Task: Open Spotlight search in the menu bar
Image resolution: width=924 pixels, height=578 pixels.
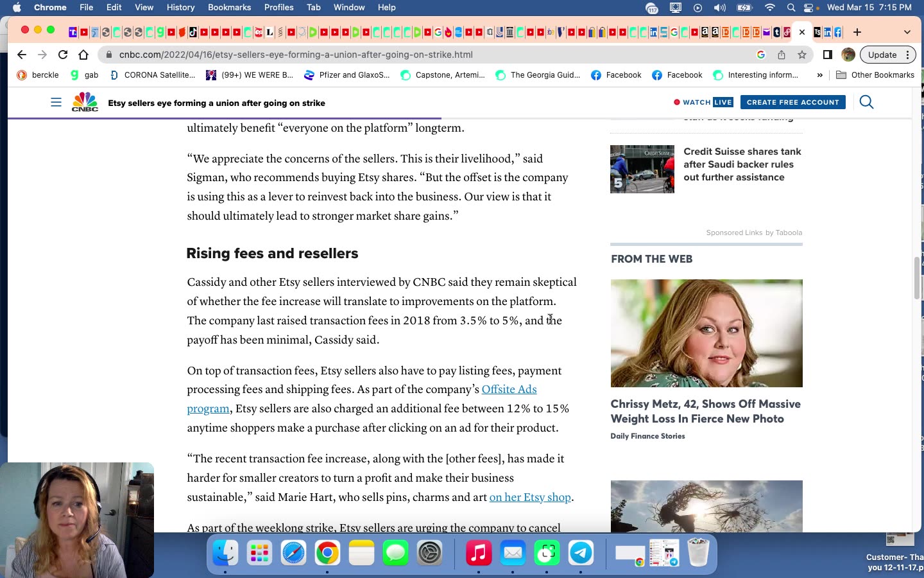Action: point(791,8)
